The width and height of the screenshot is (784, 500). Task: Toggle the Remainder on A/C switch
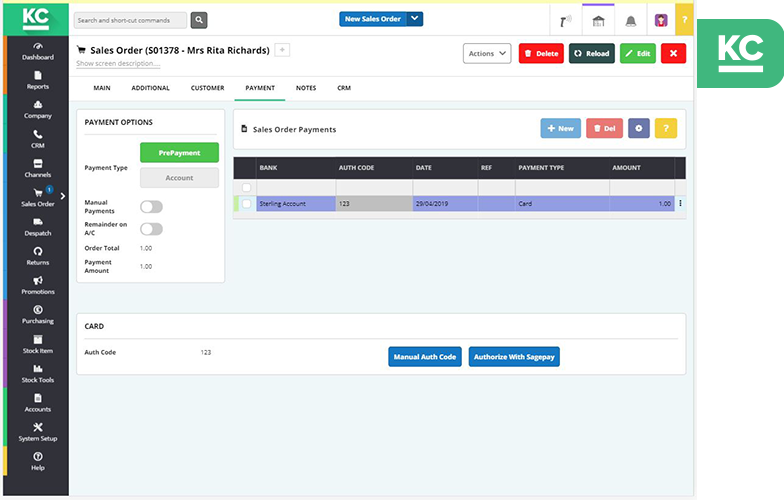[x=152, y=229]
